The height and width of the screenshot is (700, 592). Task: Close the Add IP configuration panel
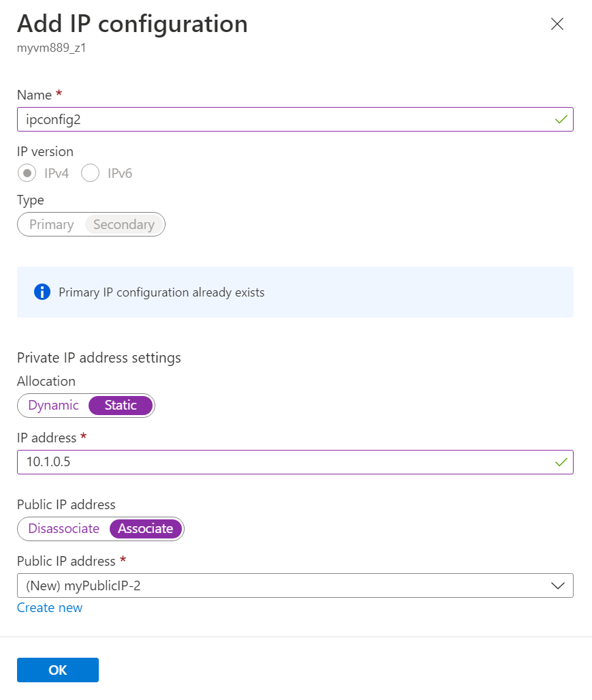pyautogui.click(x=557, y=25)
